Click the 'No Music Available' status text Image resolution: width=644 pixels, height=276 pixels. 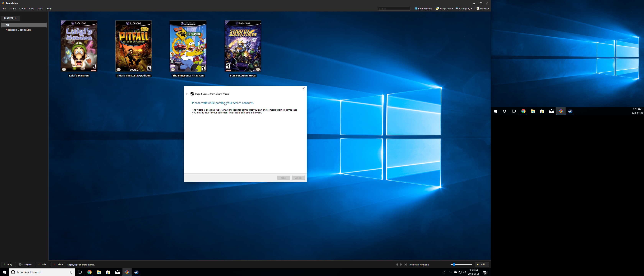tap(419, 264)
